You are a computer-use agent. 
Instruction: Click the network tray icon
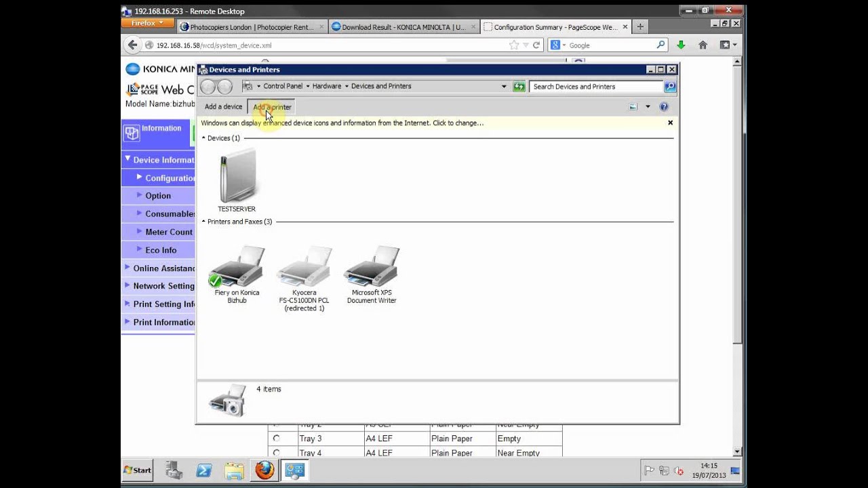[x=663, y=470]
